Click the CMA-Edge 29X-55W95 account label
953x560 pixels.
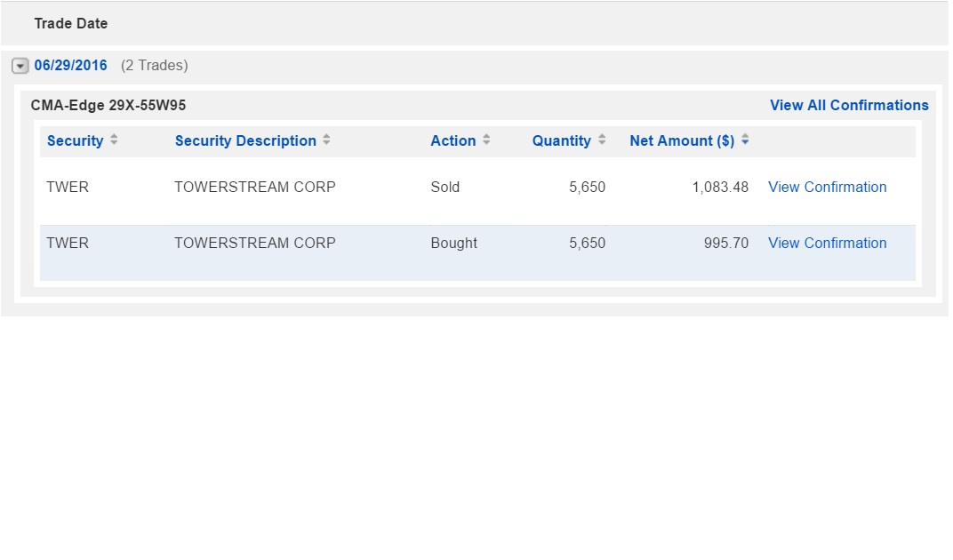pos(108,105)
